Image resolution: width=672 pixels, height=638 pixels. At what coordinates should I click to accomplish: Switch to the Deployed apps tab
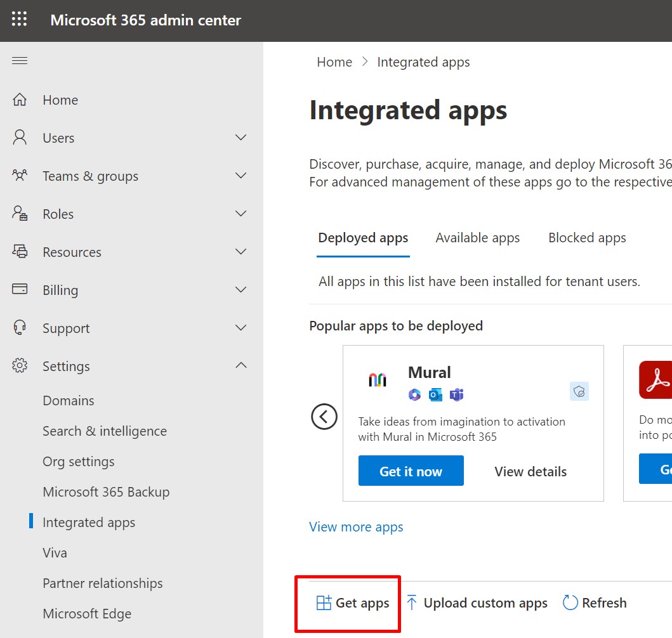pos(363,238)
